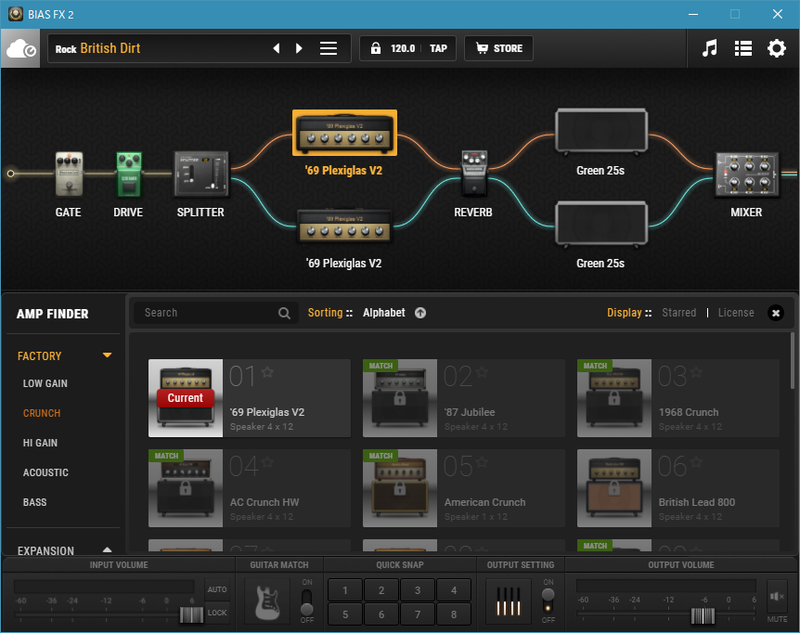Enable AUTO input volume

pyautogui.click(x=217, y=590)
